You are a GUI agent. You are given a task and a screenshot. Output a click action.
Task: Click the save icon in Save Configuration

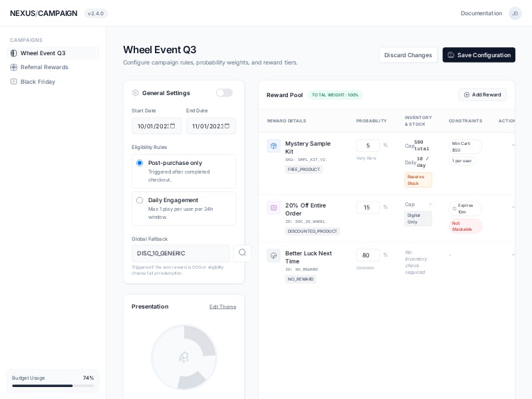click(x=451, y=55)
